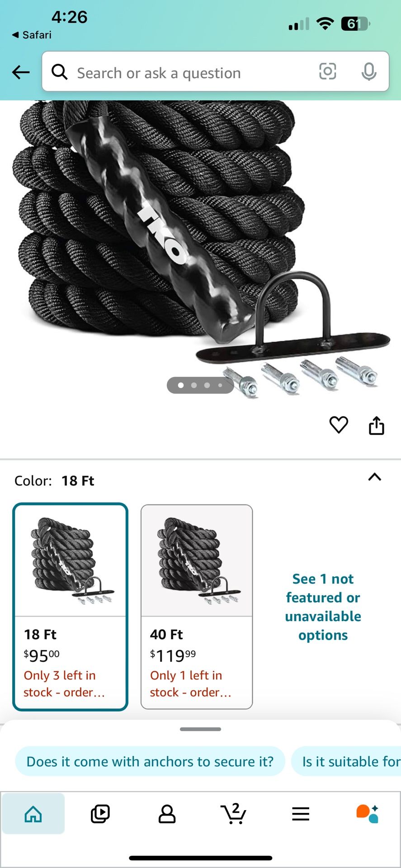This screenshot has width=401, height=868.
Task: Select the 18 Ft option
Action: [70, 607]
